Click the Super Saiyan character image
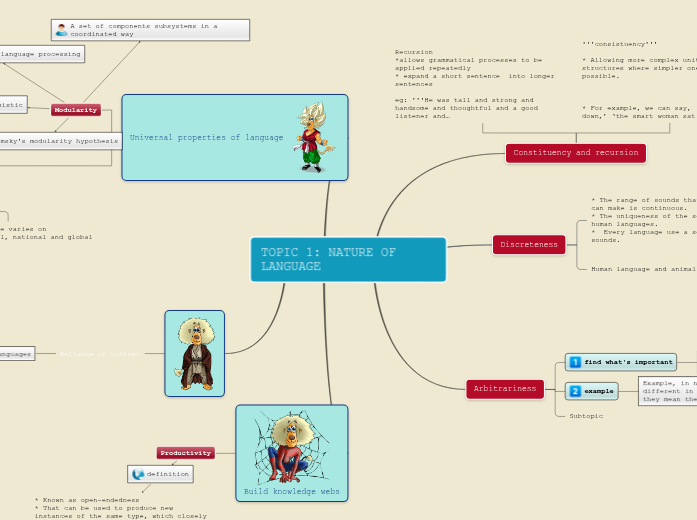Viewport: 697px width, 520px height. [312, 137]
